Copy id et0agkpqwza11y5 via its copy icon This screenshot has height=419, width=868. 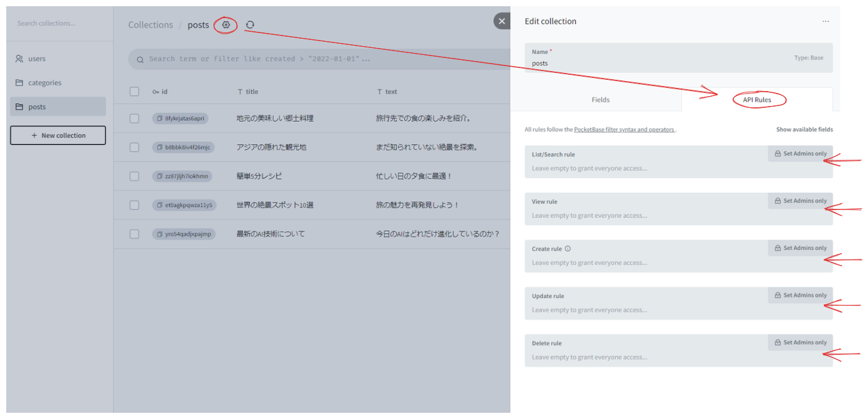(160, 205)
